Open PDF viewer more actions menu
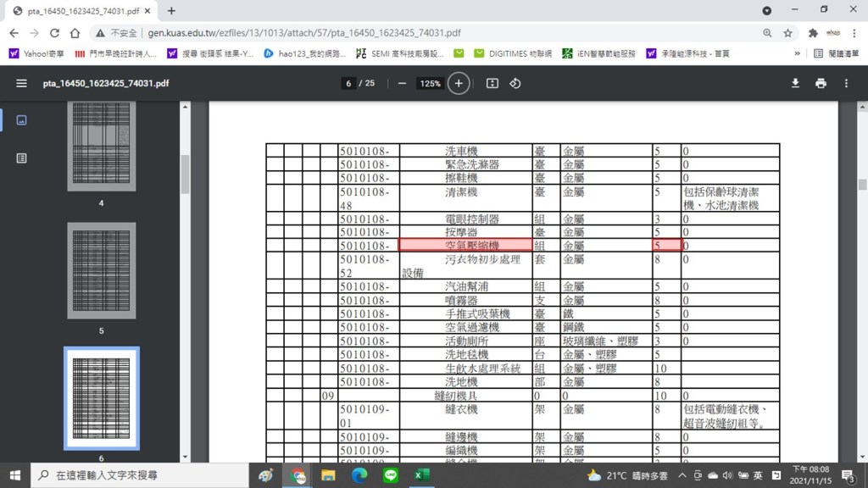This screenshot has width=868, height=488. coord(846,83)
